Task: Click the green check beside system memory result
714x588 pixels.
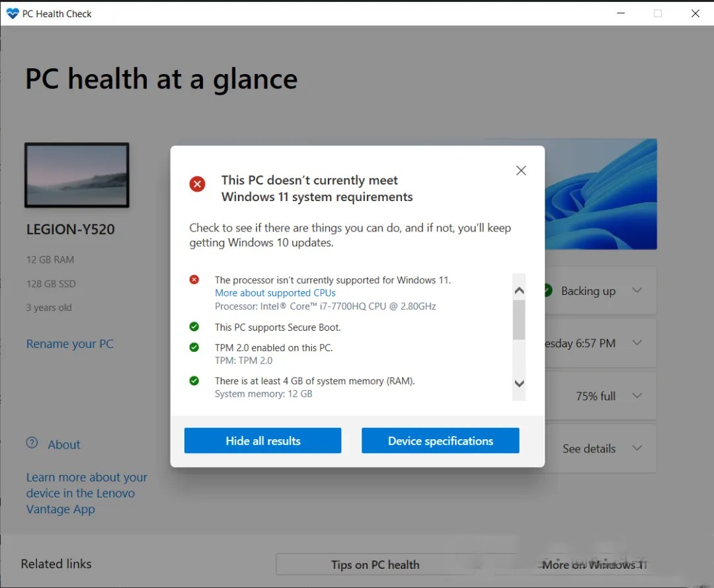Action: (194, 380)
